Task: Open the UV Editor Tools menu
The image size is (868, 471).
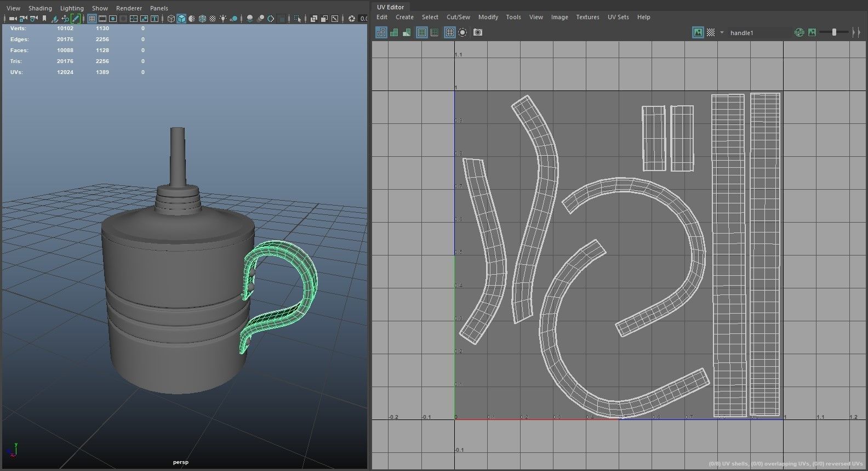Action: (513, 17)
